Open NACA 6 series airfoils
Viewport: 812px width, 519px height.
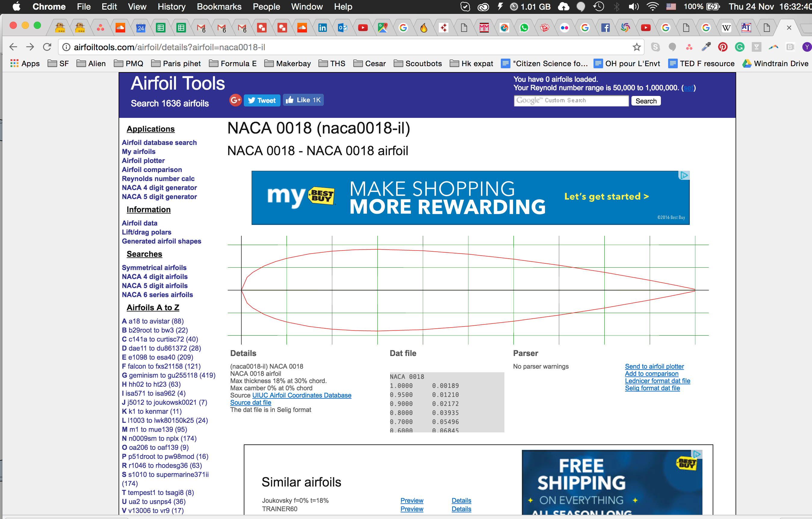pyautogui.click(x=157, y=295)
